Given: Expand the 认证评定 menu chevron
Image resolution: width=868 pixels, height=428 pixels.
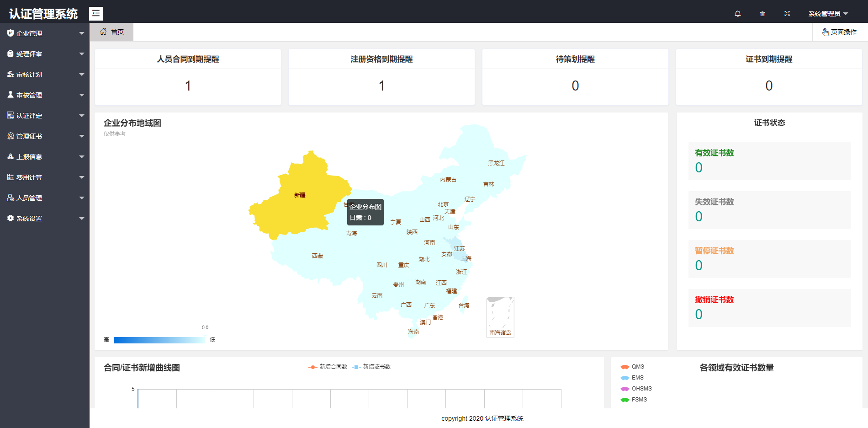Looking at the screenshot, I should pos(82,115).
